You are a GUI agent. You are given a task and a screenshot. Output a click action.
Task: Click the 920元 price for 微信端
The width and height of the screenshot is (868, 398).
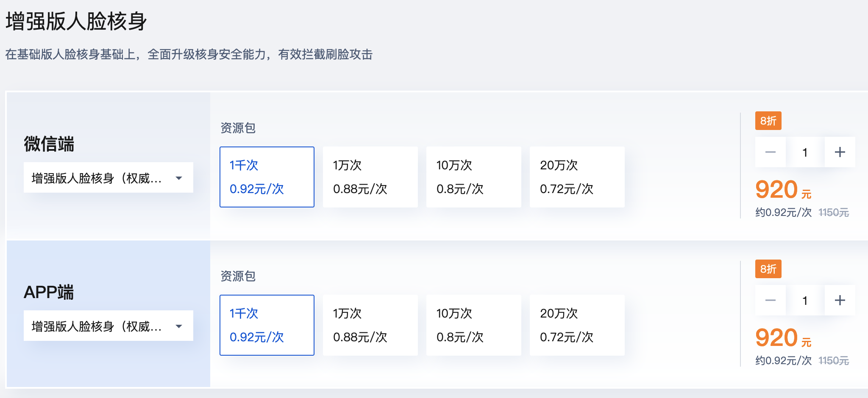click(x=776, y=190)
